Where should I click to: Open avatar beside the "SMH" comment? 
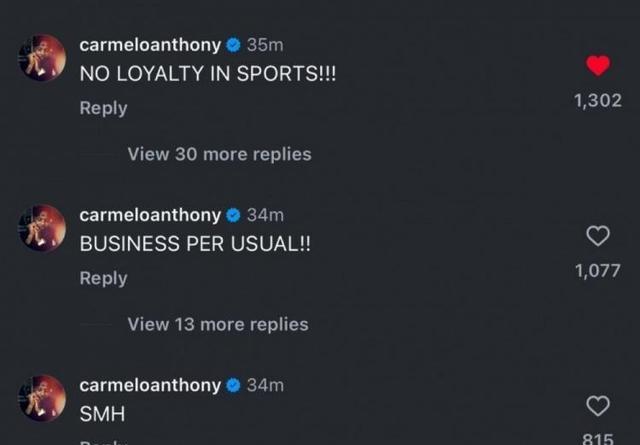[x=42, y=398]
